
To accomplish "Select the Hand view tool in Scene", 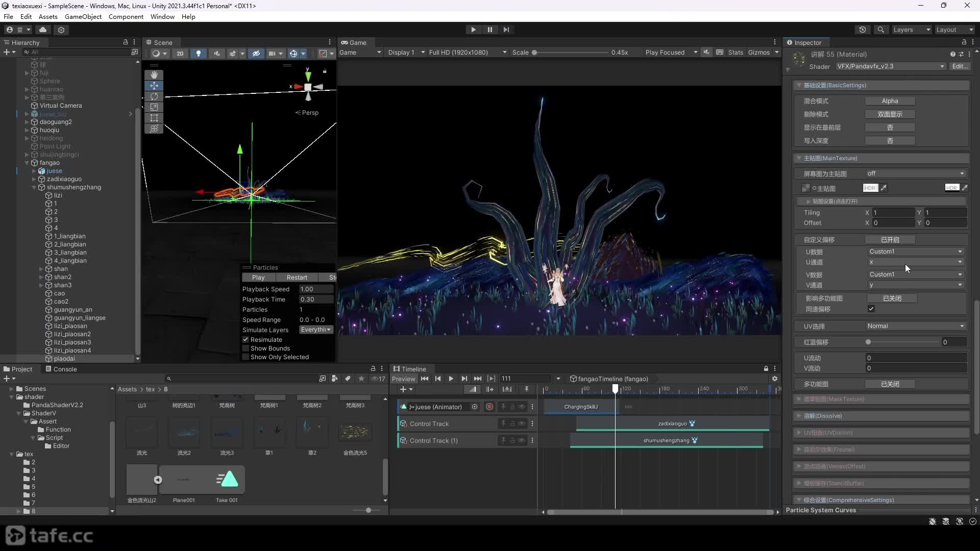I will click(x=154, y=75).
